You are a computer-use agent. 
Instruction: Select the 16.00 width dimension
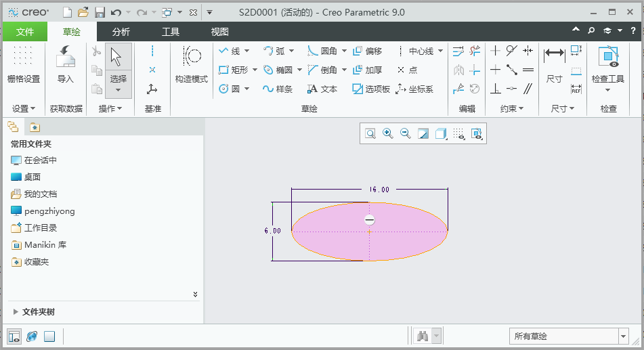click(379, 190)
